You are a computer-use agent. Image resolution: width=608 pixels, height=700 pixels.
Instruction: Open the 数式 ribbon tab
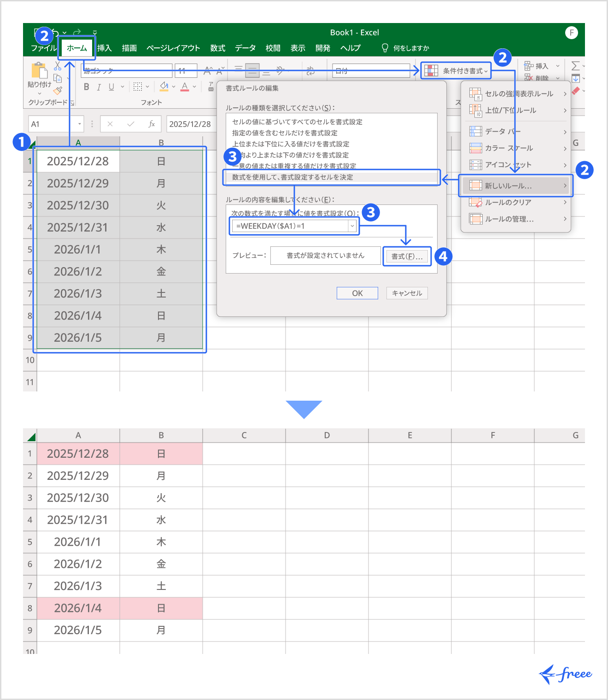click(217, 48)
